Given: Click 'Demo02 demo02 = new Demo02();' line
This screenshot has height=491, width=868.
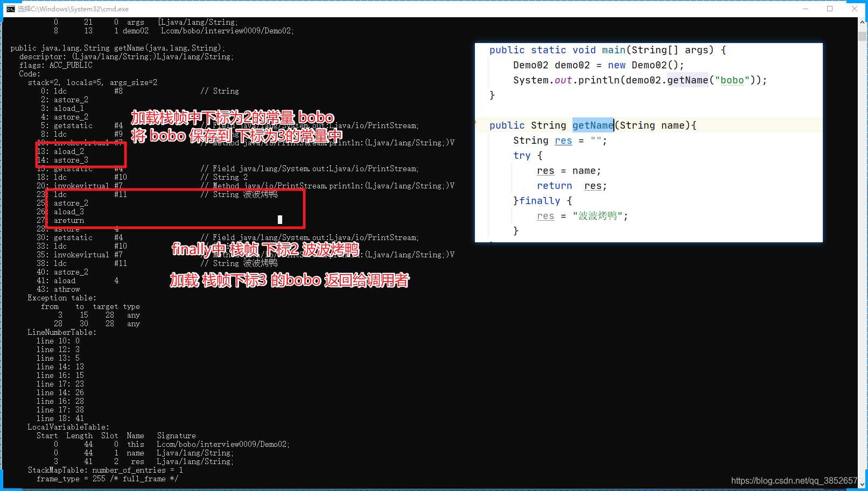Looking at the screenshot, I should click(598, 65).
